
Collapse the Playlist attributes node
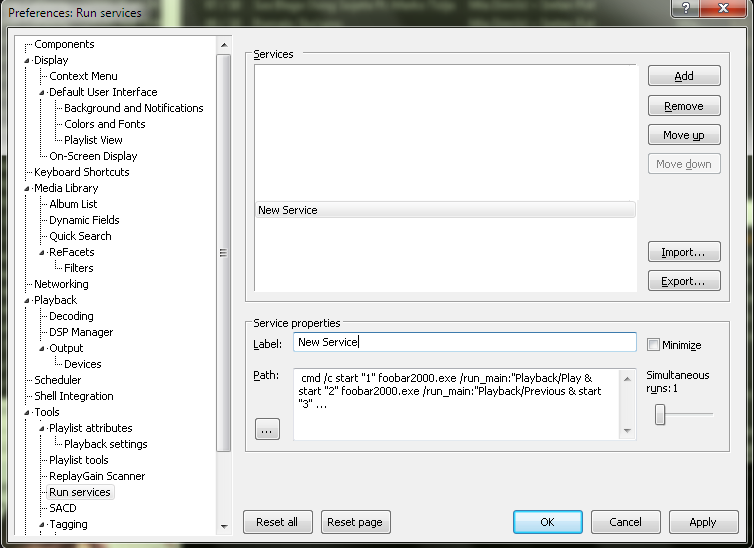coord(42,428)
